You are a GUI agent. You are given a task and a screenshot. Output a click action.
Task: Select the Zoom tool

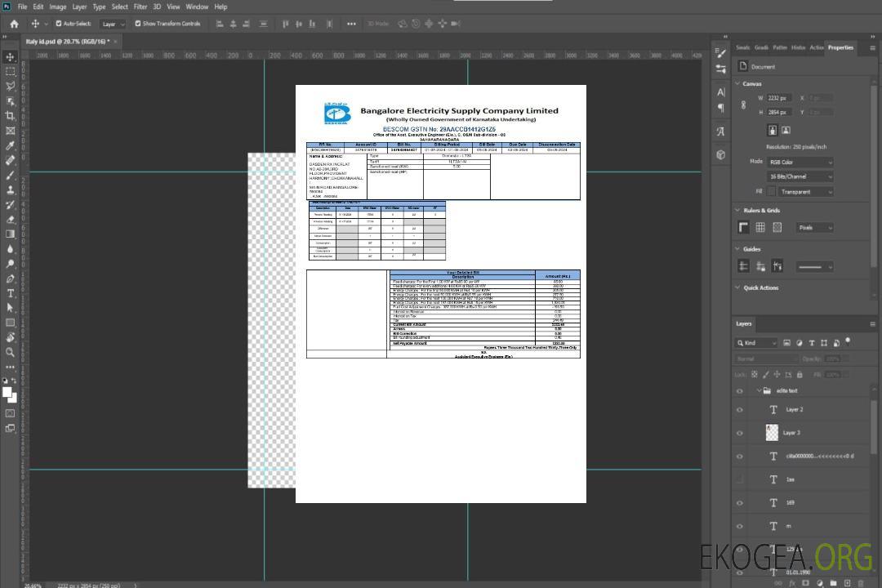pos(10,352)
